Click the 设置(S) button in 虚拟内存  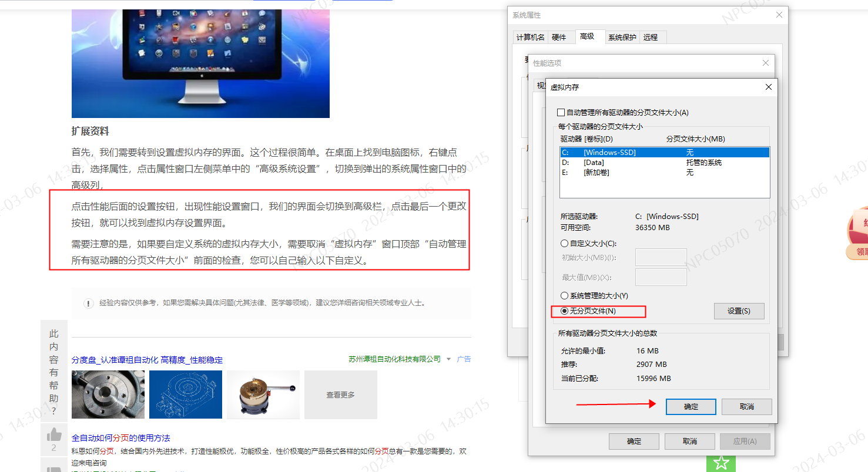(x=739, y=311)
